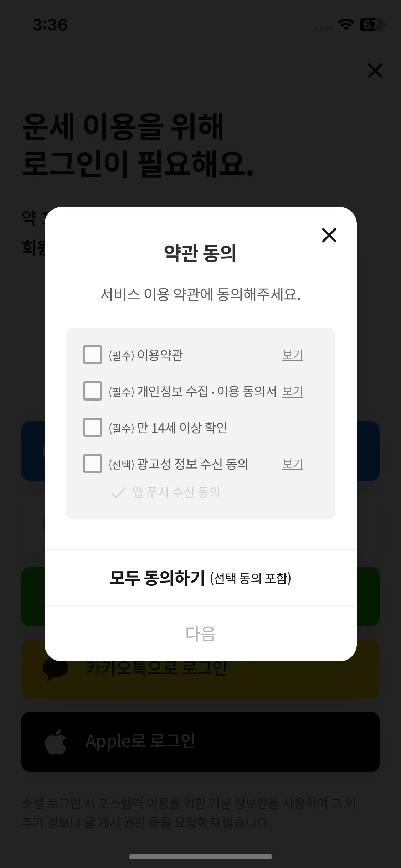Tap the Wi-Fi icon in status bar

click(x=346, y=25)
